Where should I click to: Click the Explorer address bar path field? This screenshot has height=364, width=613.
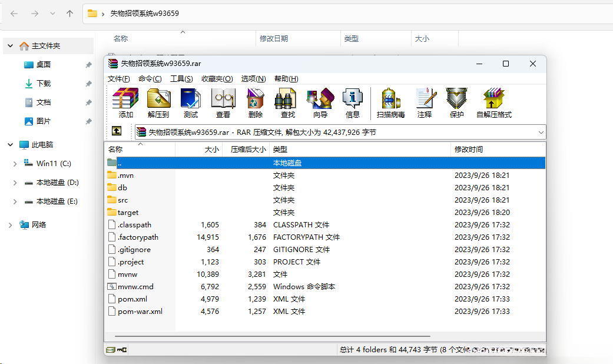point(348,14)
